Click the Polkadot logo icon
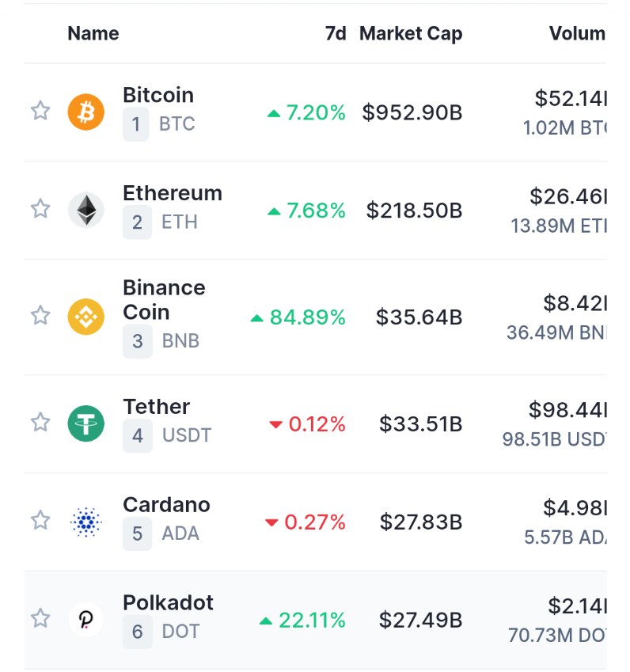Image resolution: width=630 pixels, height=672 pixels. (85, 619)
